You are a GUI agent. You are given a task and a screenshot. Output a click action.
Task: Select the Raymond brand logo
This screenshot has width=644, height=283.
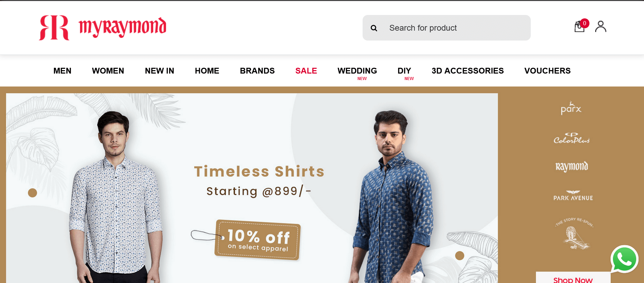(x=572, y=167)
